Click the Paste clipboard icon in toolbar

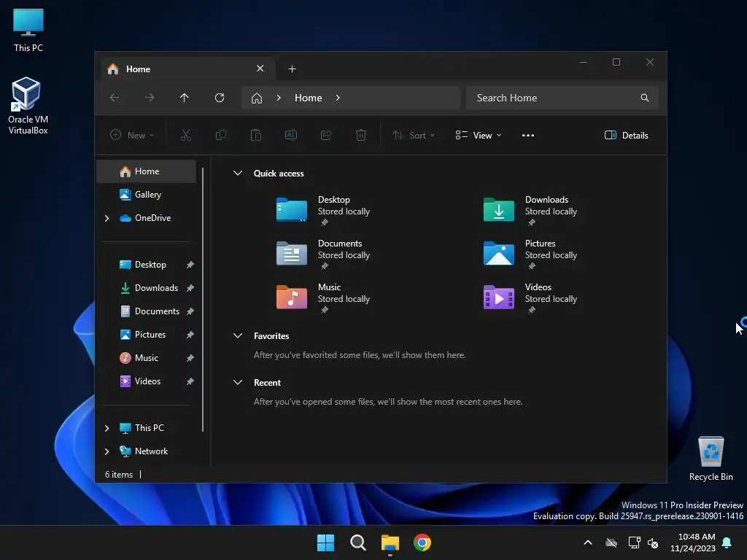pyautogui.click(x=256, y=135)
